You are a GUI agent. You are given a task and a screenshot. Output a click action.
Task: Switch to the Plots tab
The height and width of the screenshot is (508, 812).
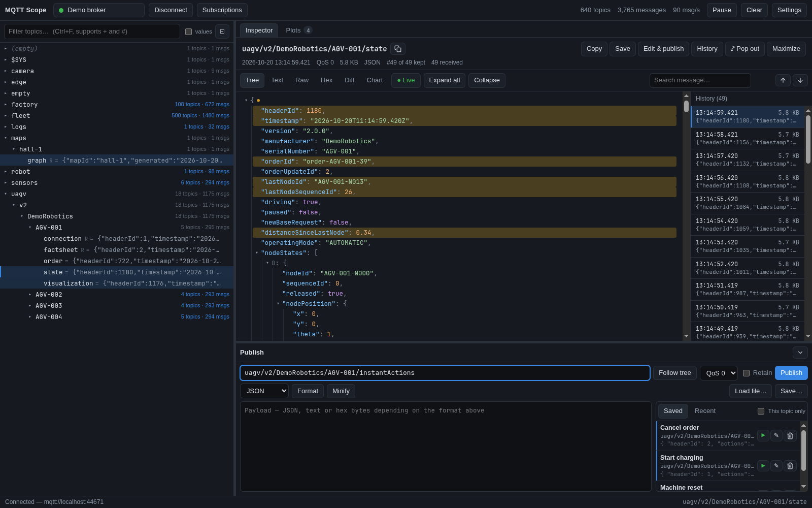coord(298,30)
